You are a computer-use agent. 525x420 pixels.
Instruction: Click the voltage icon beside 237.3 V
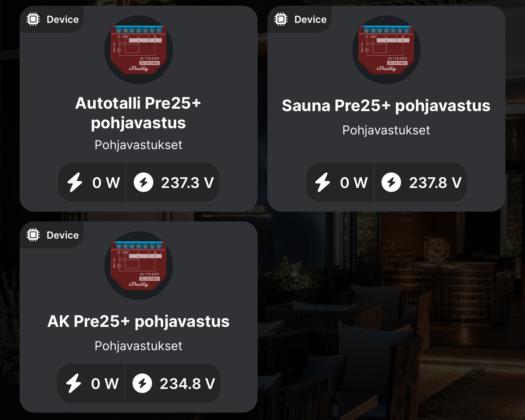coord(144,182)
